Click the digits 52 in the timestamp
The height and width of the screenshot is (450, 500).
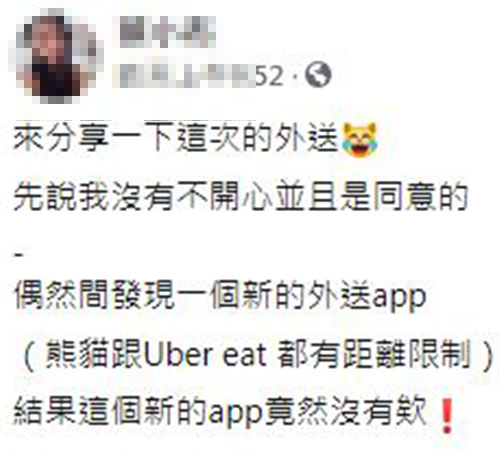click(x=270, y=75)
